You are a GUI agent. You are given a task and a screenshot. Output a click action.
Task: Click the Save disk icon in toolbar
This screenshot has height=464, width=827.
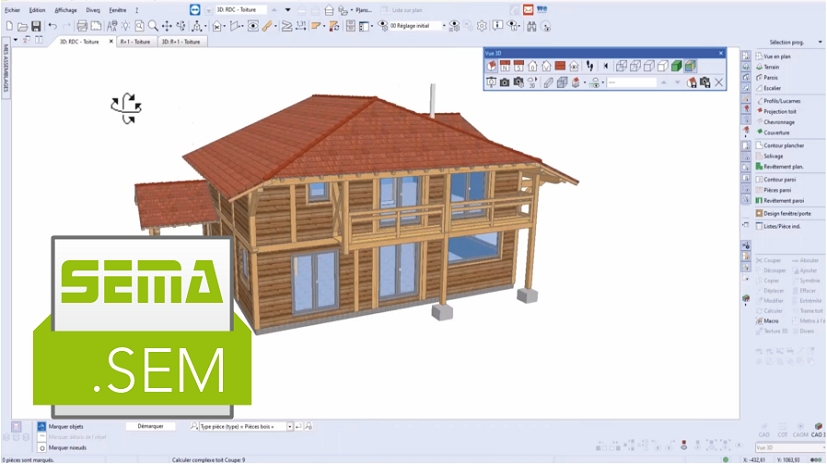[37, 26]
